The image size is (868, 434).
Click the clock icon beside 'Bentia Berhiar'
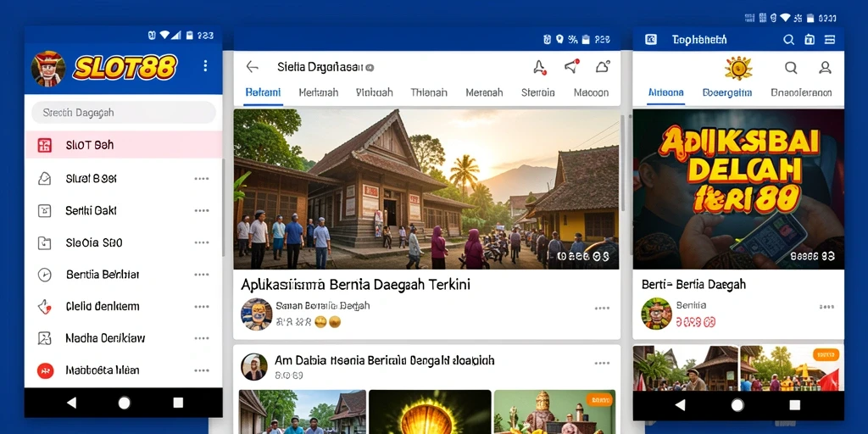44,275
